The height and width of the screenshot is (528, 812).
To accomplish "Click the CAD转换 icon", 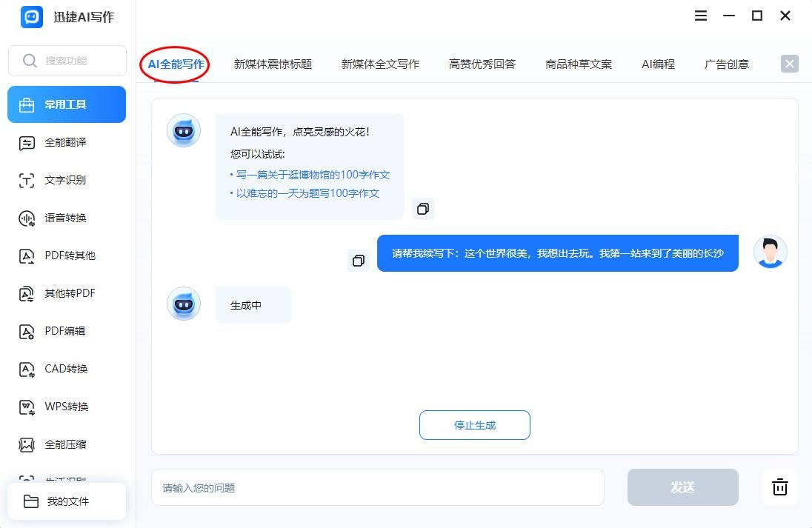I will [27, 370].
